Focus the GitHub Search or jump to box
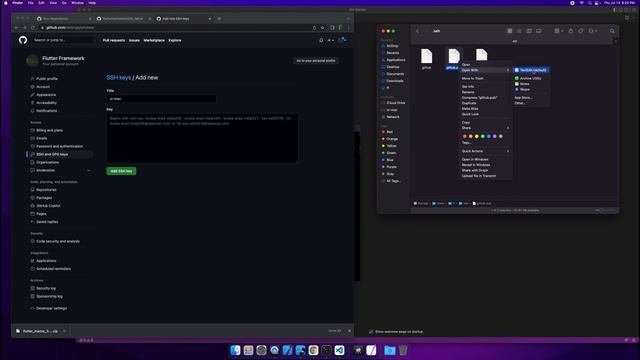Image resolution: width=640 pixels, height=360 pixels. 63,40
